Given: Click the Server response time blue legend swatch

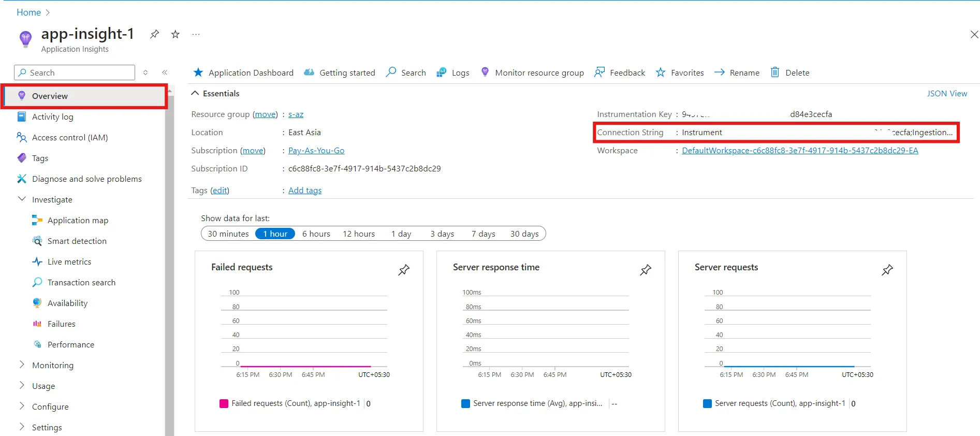Looking at the screenshot, I should pos(465,403).
